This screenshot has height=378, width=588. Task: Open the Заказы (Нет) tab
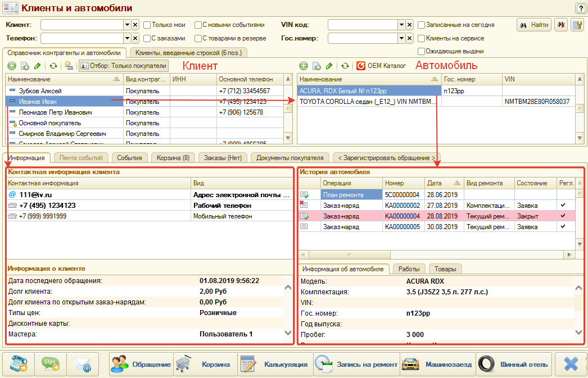[223, 158]
